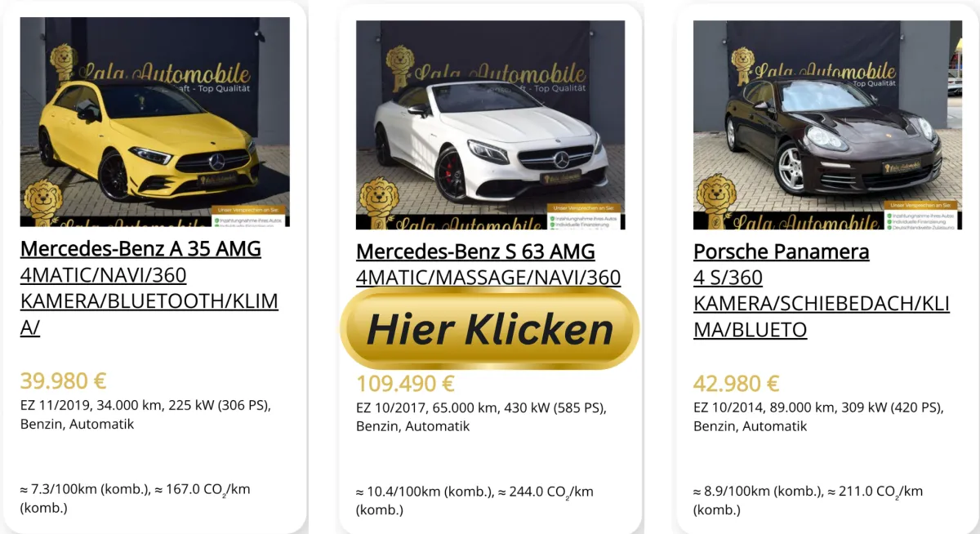Select the 39.980 € price
The width and height of the screenshot is (980, 534).
coord(64,381)
